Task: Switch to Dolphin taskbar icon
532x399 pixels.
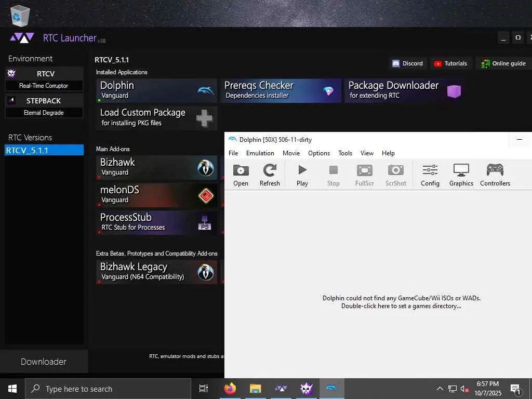Action: [331, 389]
